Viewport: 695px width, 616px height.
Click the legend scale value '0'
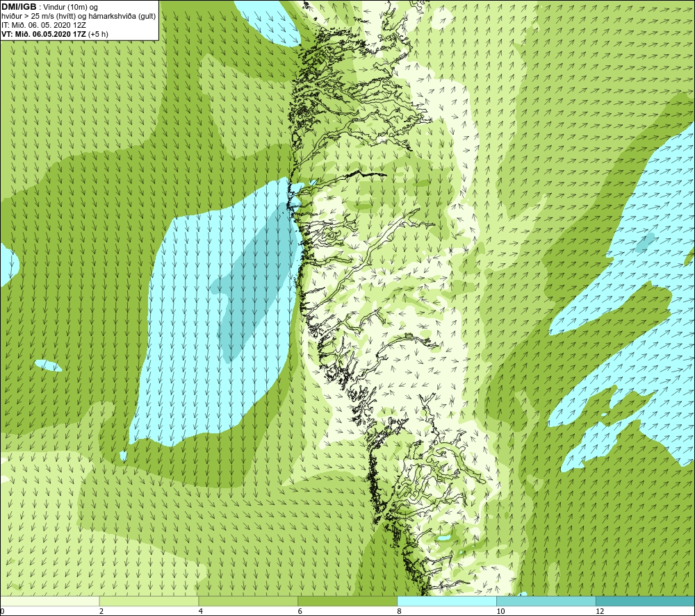click(x=2, y=611)
